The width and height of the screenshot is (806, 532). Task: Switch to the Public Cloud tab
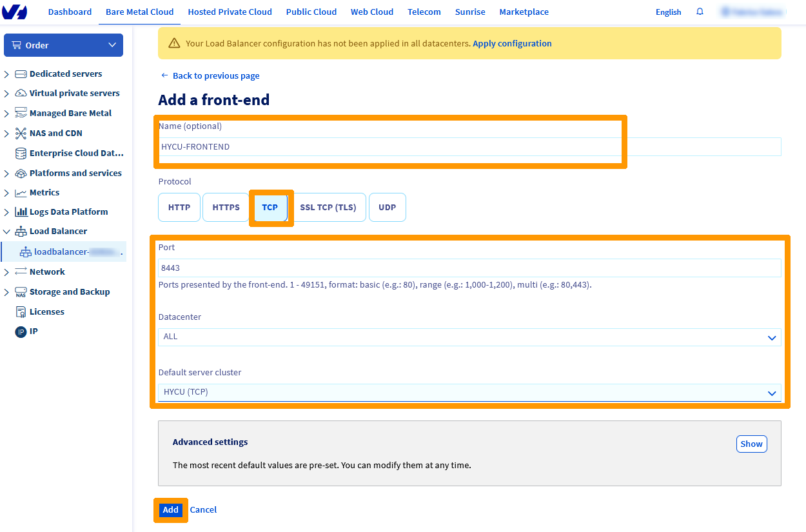coord(311,12)
